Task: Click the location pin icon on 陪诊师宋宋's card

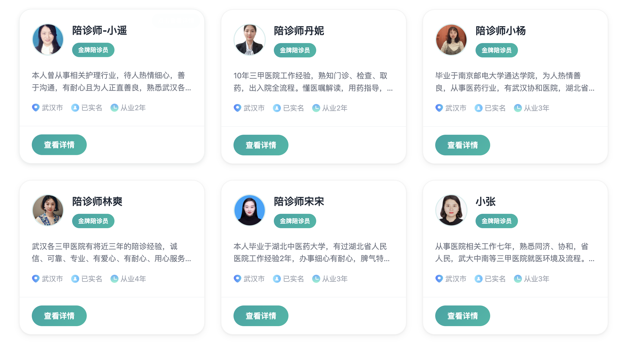Action: [x=237, y=279]
